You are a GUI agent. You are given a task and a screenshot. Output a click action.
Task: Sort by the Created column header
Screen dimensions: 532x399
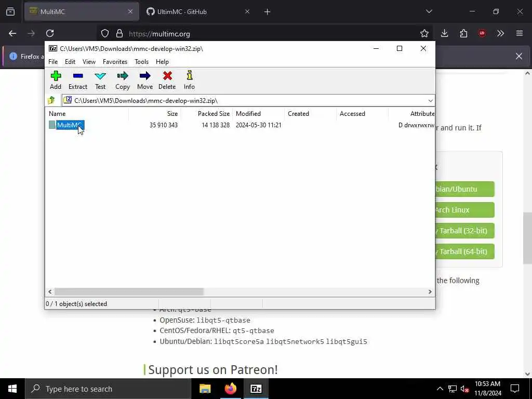coord(311,114)
